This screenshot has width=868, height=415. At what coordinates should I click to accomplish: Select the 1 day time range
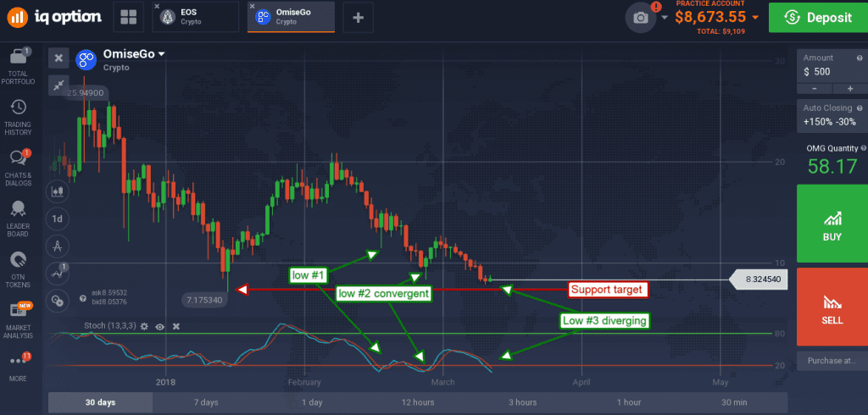coord(312,402)
